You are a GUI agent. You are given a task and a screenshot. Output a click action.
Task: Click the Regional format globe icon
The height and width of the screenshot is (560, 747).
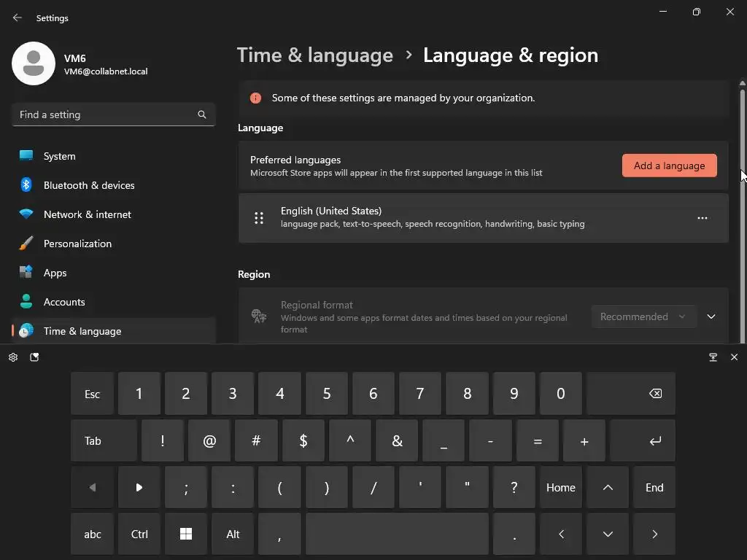pos(259,316)
